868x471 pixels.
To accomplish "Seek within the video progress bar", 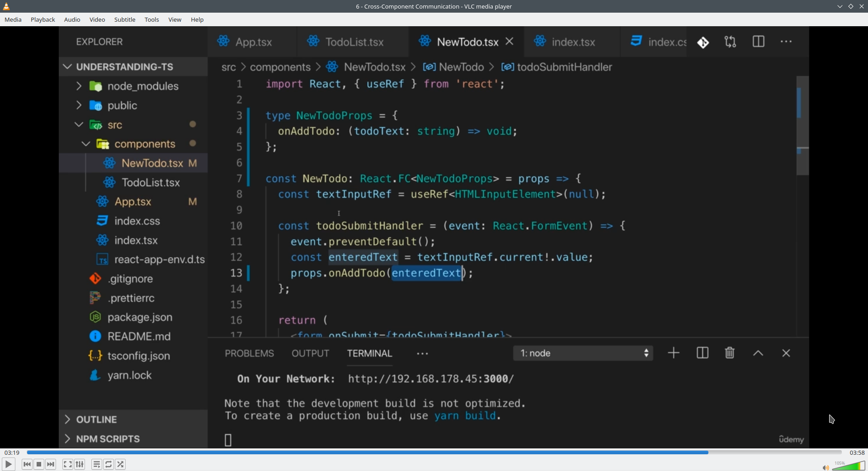I will 434,452.
